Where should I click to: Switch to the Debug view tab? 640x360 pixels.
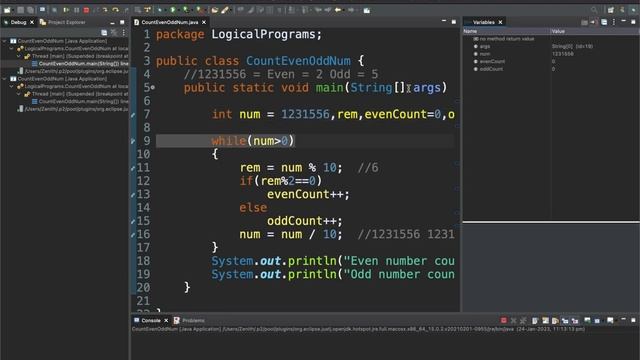pyautogui.click(x=18, y=22)
